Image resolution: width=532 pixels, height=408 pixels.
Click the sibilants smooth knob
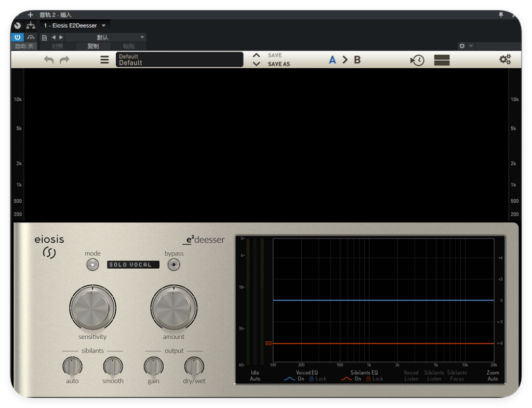click(x=113, y=366)
